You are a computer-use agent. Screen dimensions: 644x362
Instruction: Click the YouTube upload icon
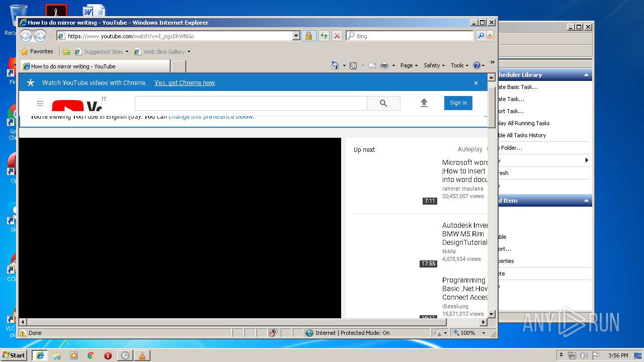point(424,103)
